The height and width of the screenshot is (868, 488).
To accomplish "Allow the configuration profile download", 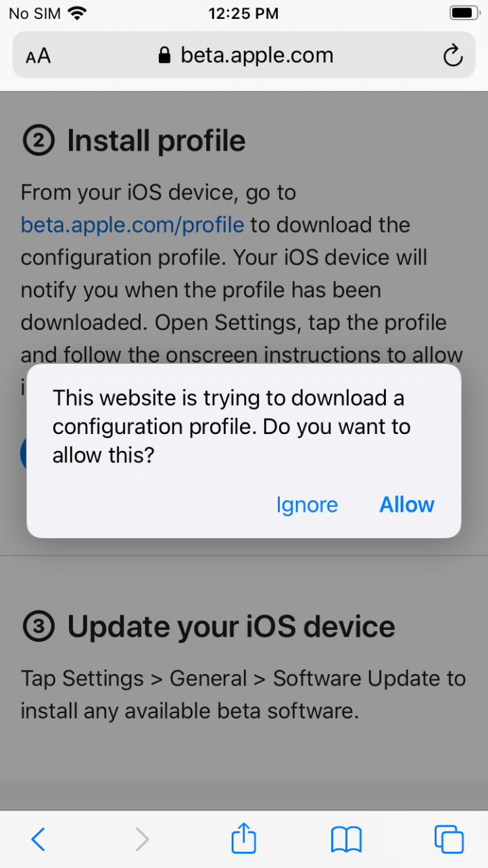I will pyautogui.click(x=406, y=505).
